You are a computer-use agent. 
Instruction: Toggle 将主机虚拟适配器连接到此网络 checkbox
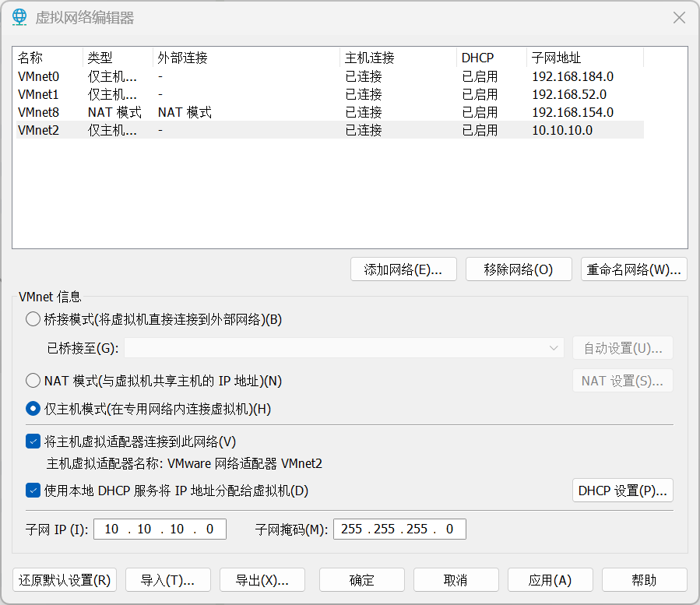[33, 441]
